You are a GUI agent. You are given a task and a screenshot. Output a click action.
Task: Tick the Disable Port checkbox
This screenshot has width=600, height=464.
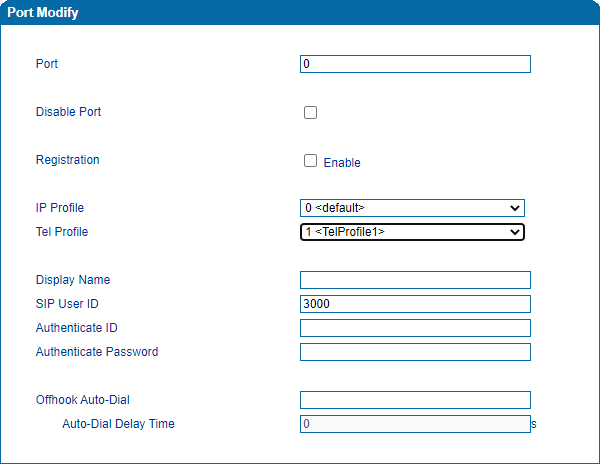(310, 113)
